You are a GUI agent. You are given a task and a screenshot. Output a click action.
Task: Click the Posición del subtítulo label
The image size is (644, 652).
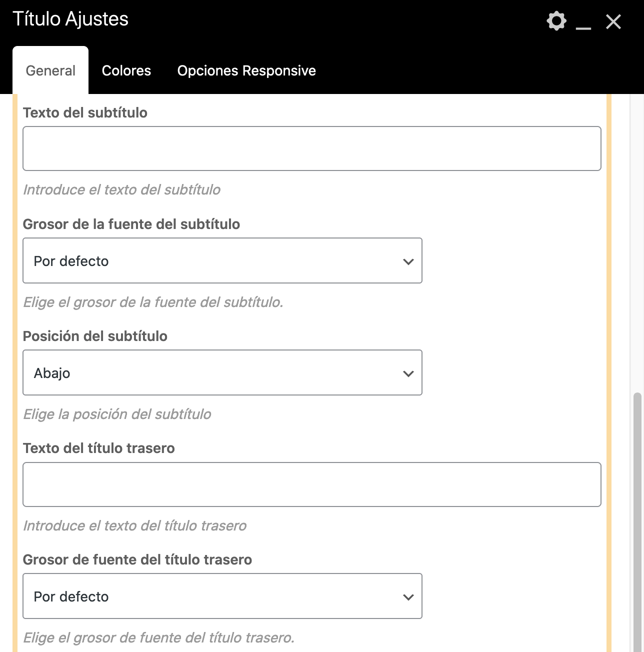(x=95, y=336)
